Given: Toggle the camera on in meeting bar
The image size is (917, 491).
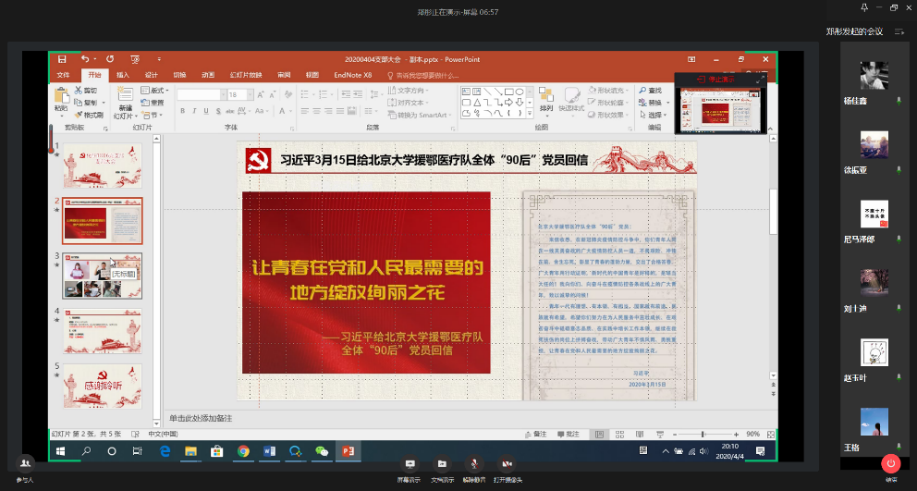Looking at the screenshot, I should (x=507, y=465).
